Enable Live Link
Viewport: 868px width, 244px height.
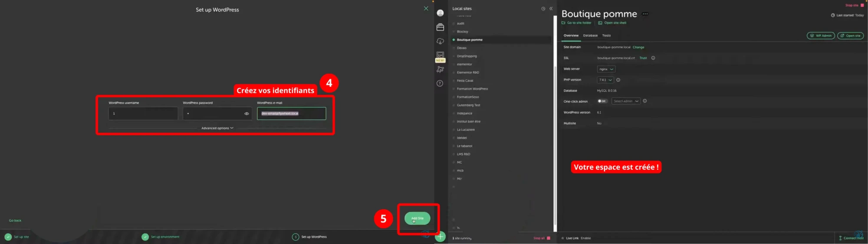[x=585, y=238]
